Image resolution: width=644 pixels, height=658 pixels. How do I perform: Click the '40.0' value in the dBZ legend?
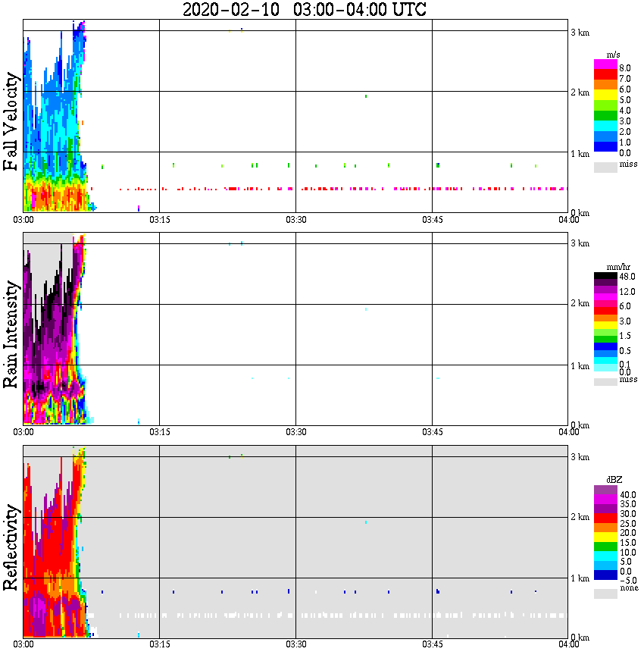click(x=627, y=495)
